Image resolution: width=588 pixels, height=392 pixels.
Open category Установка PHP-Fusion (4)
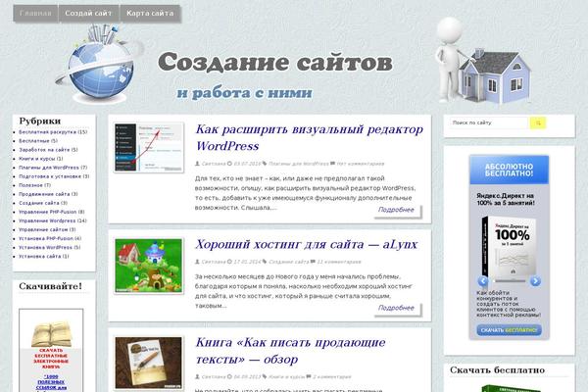point(50,238)
